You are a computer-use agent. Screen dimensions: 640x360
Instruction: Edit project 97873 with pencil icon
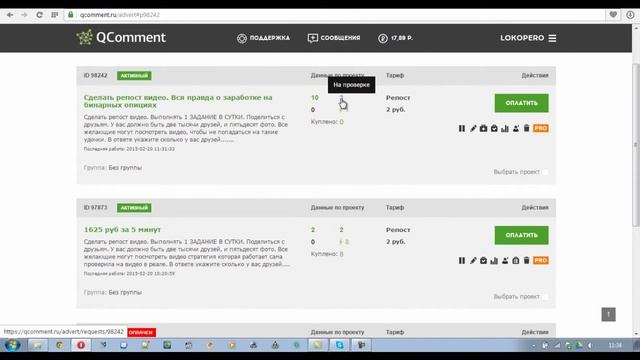[473, 260]
